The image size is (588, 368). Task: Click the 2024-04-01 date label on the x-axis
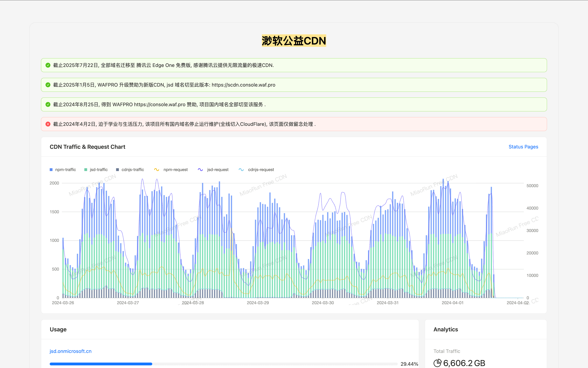point(452,303)
